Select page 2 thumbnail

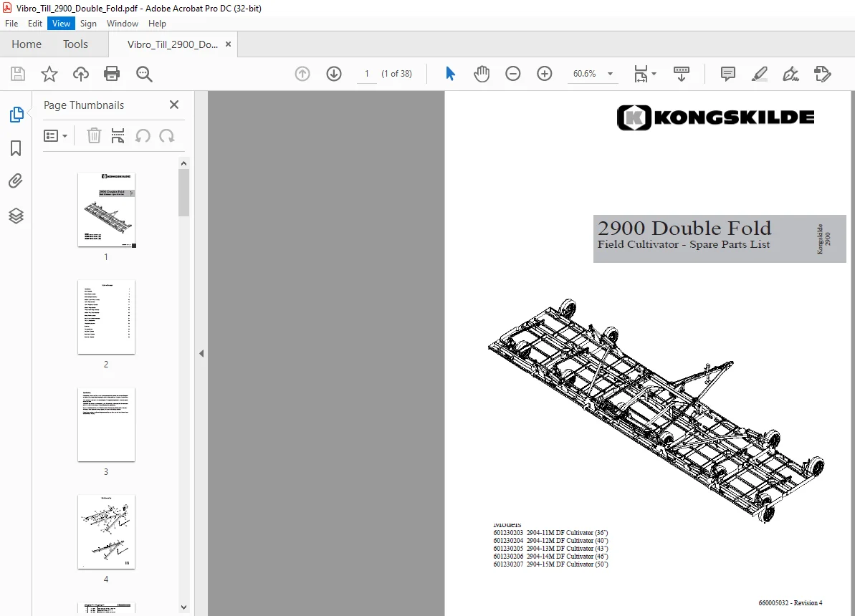(106, 317)
